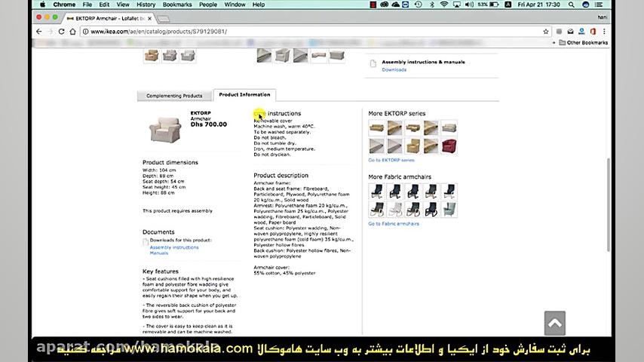Open the Time Machine status menu
The width and height of the screenshot is (644, 362).
418,5
